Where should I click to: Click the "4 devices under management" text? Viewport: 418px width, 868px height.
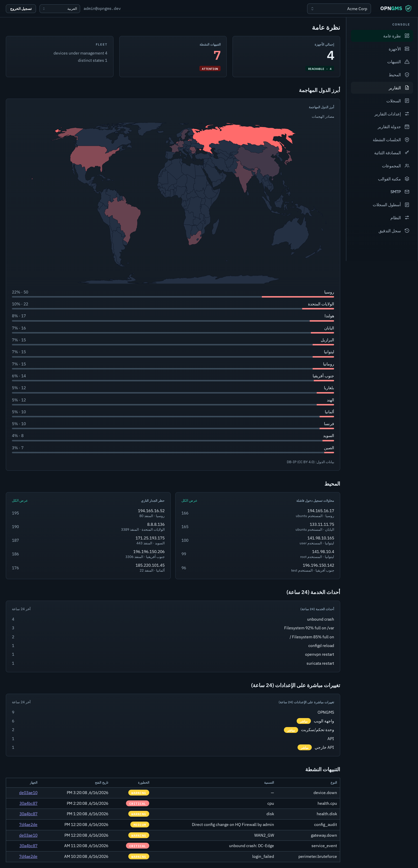click(x=80, y=53)
